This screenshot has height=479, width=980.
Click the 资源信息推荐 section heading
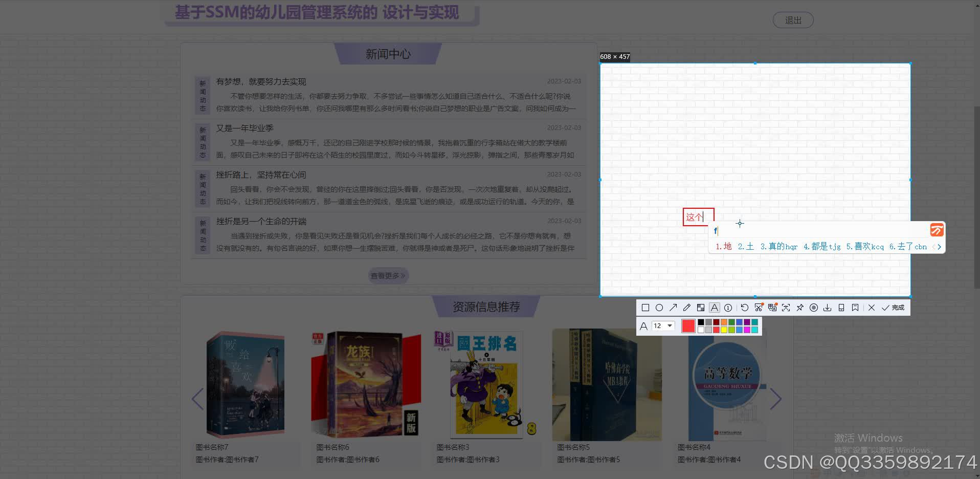pyautogui.click(x=486, y=307)
